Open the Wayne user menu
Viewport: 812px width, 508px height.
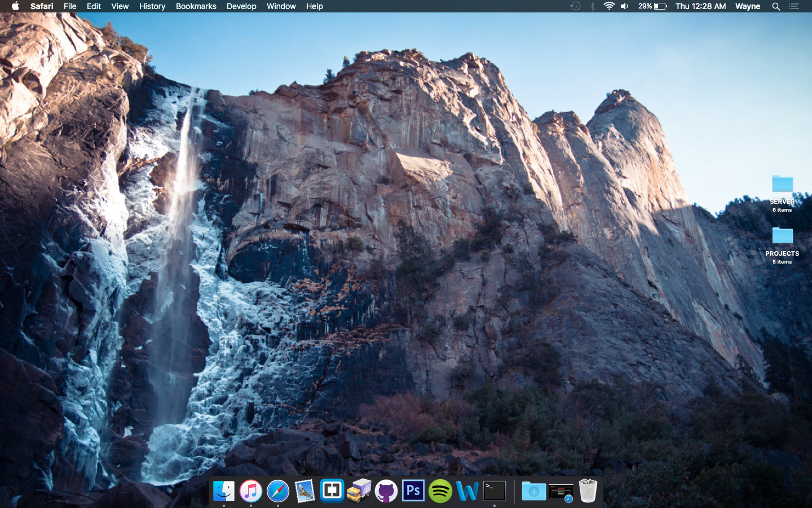(748, 6)
